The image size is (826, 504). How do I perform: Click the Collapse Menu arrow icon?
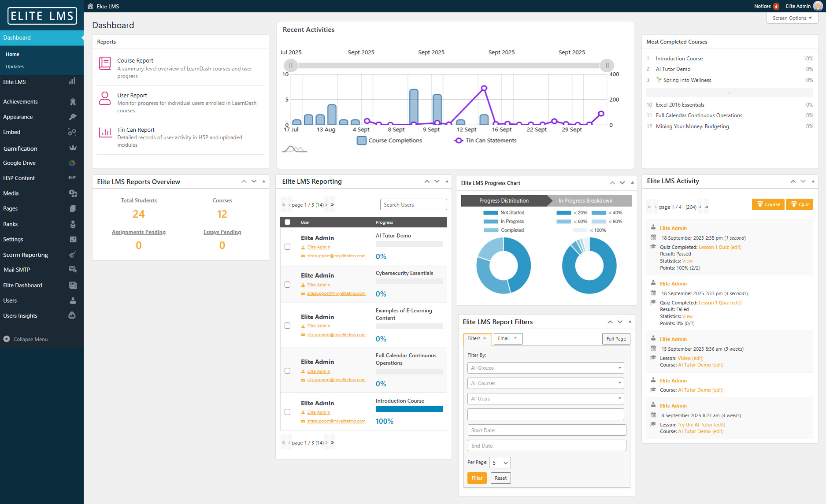(x=7, y=339)
